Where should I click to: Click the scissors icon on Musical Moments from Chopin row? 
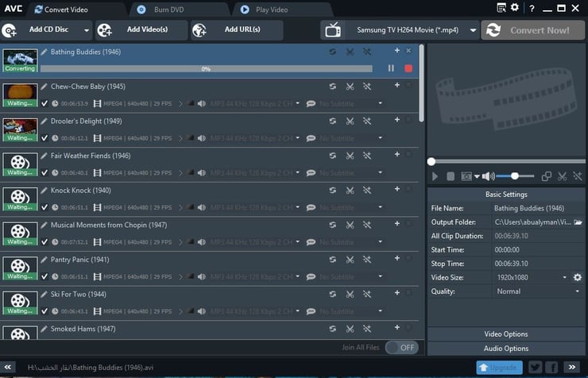[350, 225]
